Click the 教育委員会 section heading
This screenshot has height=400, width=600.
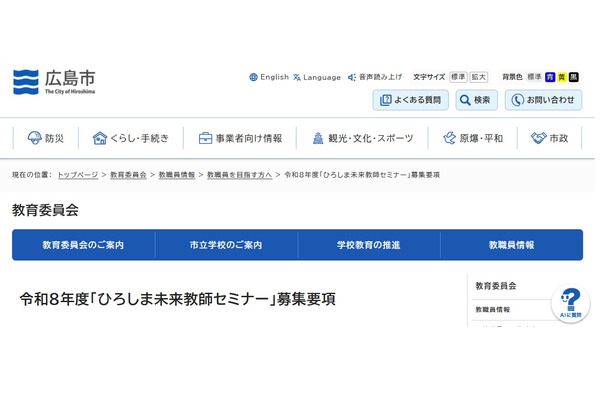pos(45,210)
